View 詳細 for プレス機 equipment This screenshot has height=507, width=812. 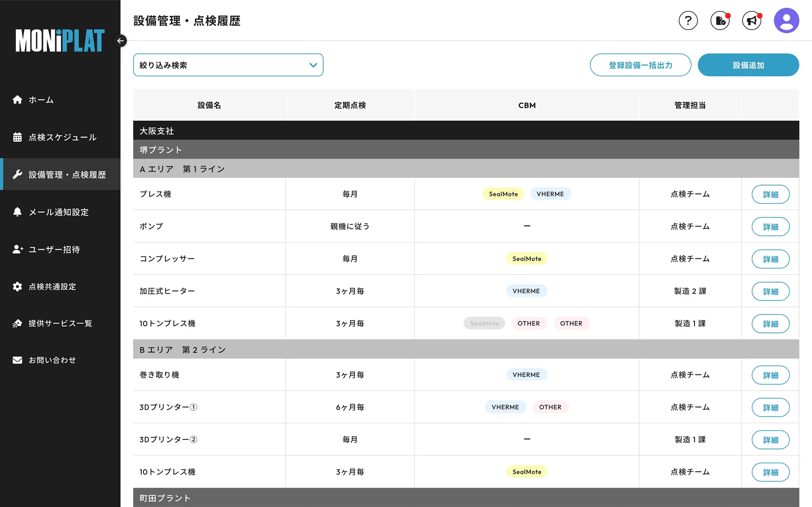[x=771, y=194]
